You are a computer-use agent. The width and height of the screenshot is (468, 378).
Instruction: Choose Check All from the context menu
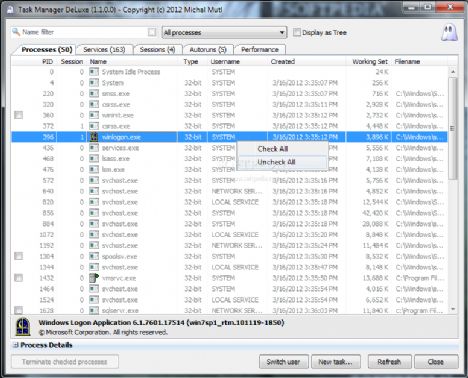coord(282,149)
